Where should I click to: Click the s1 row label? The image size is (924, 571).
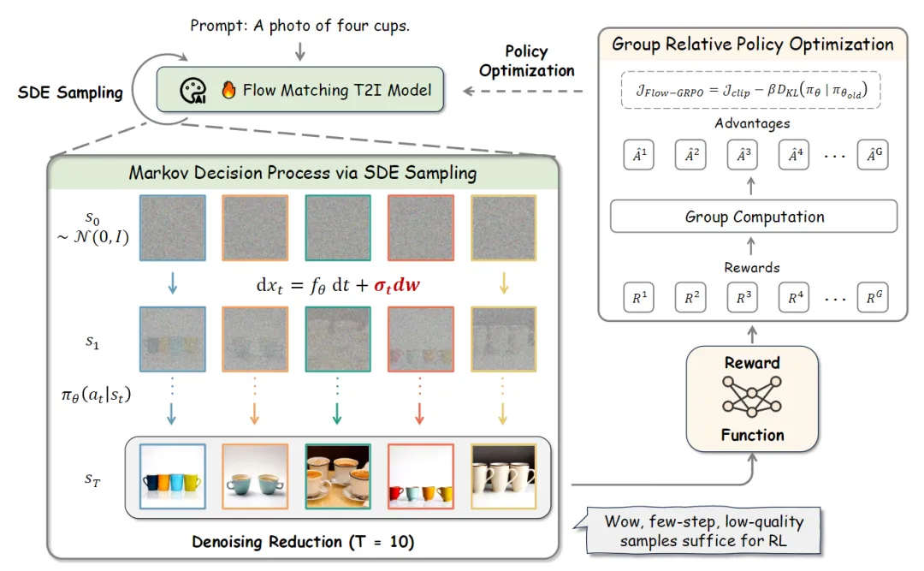[x=92, y=342]
